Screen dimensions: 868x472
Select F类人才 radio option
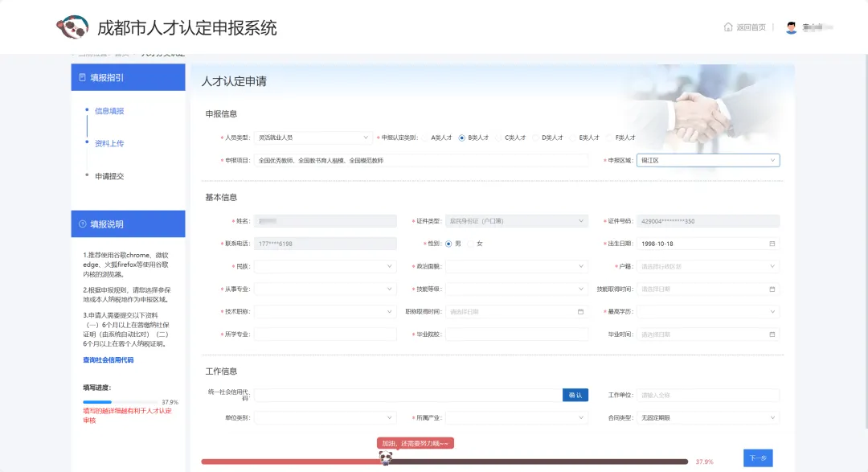(609, 137)
